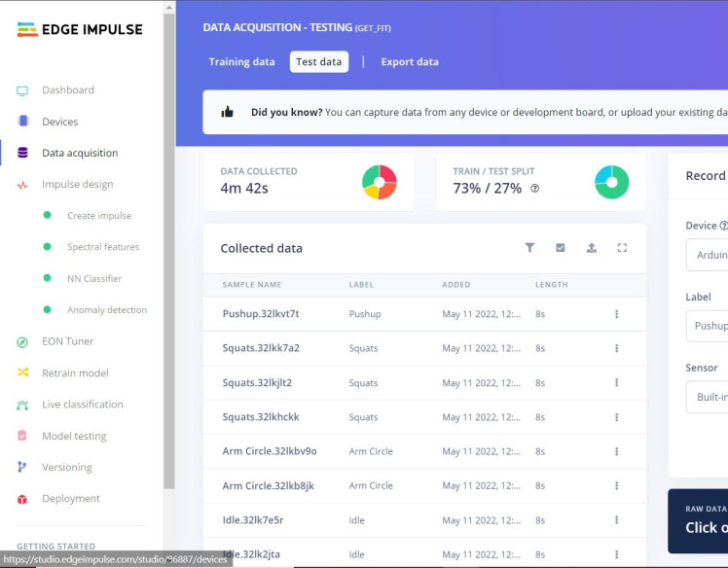Viewport: 728px width, 568px height.
Task: Go to Live classification in sidebar
Action: point(82,405)
